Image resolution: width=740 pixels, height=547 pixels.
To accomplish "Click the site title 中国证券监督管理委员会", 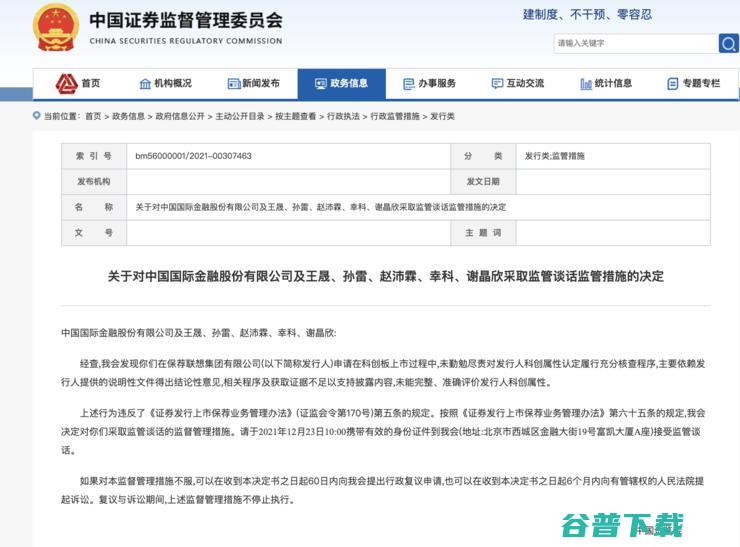I will pyautogui.click(x=186, y=20).
